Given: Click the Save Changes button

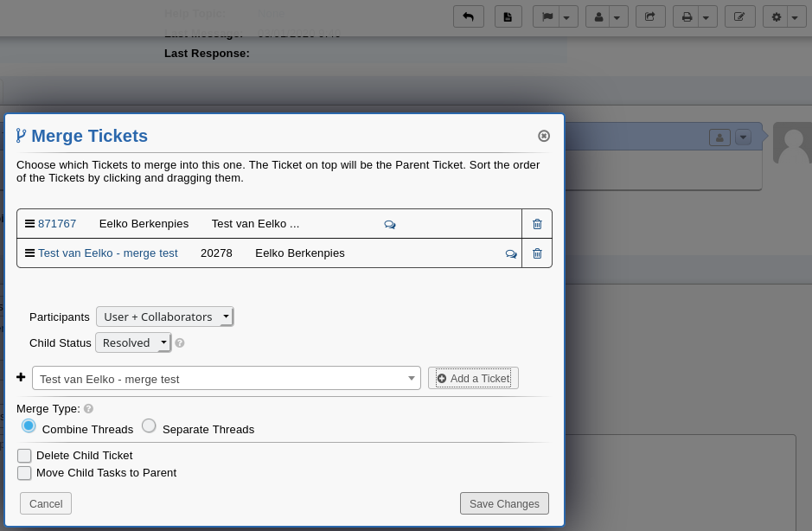Looking at the screenshot, I should click(504, 503).
